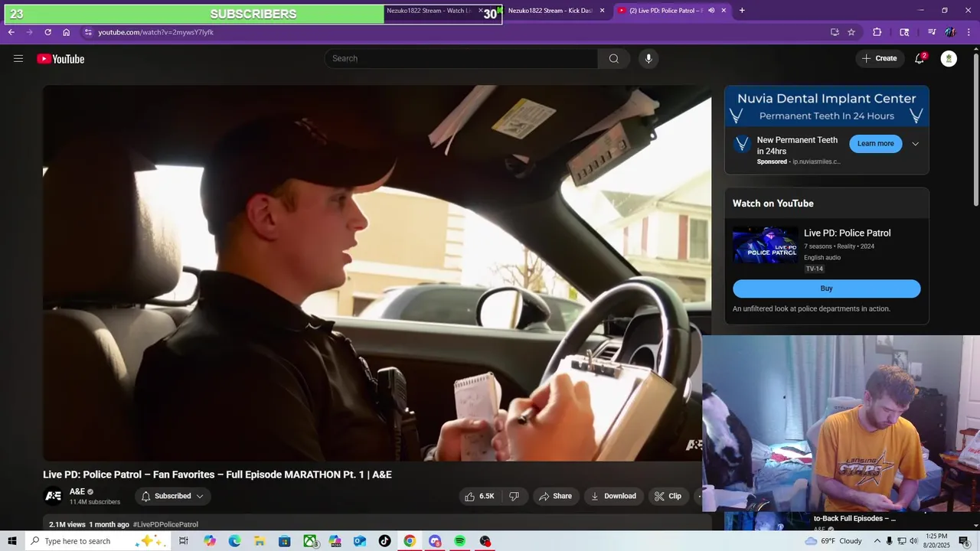Viewport: 980px width, 551px height.
Task: Open the A&E channel avatar
Action: pos(53,496)
